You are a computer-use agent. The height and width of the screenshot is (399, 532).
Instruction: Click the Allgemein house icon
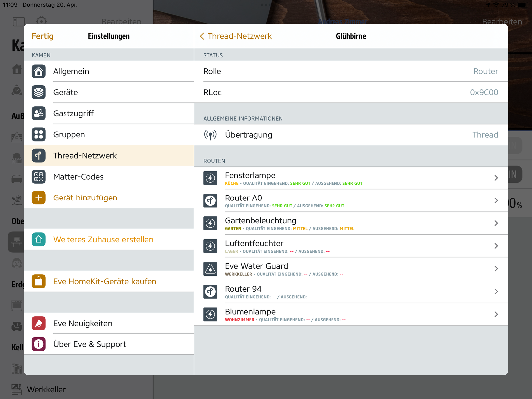point(39,71)
